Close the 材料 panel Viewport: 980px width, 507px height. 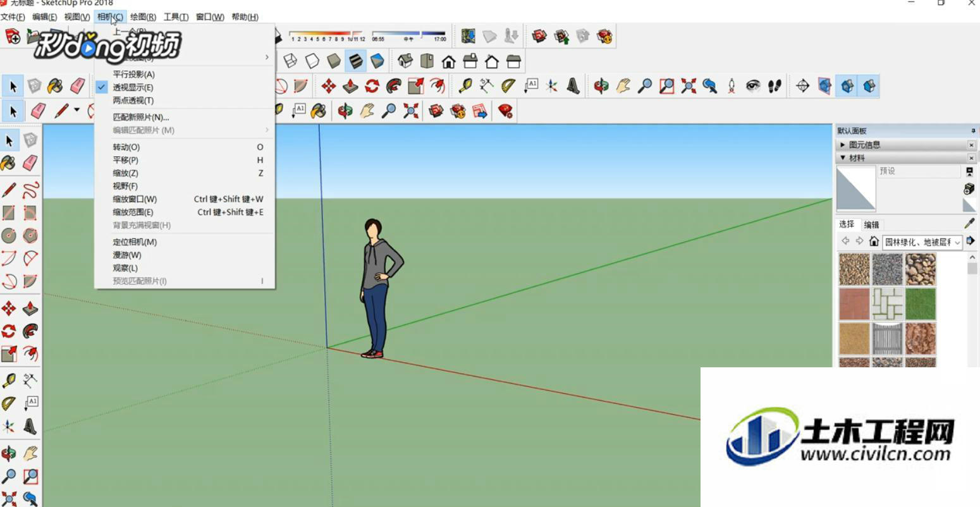[972, 158]
